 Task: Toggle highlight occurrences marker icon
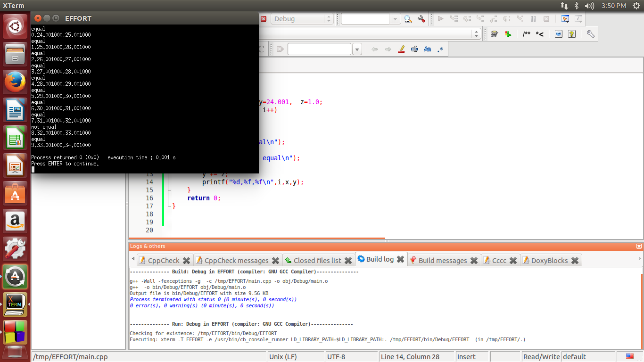click(401, 49)
